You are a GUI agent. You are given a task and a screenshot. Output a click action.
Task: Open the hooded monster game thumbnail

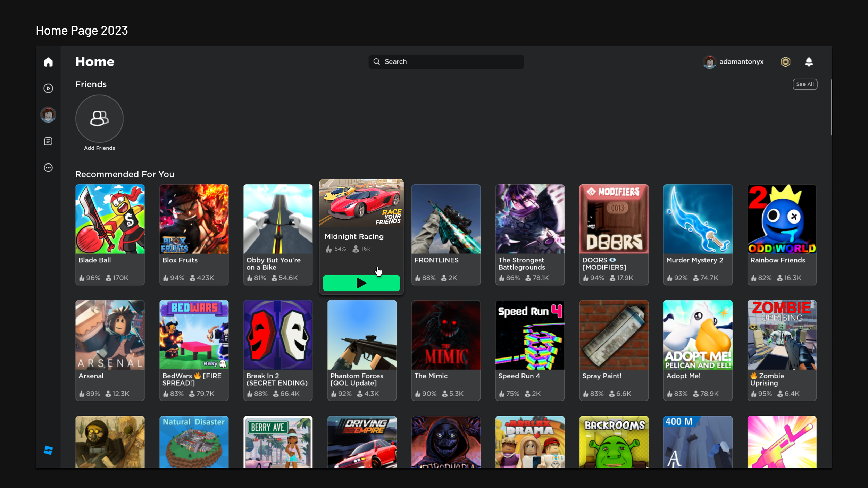tap(446, 441)
